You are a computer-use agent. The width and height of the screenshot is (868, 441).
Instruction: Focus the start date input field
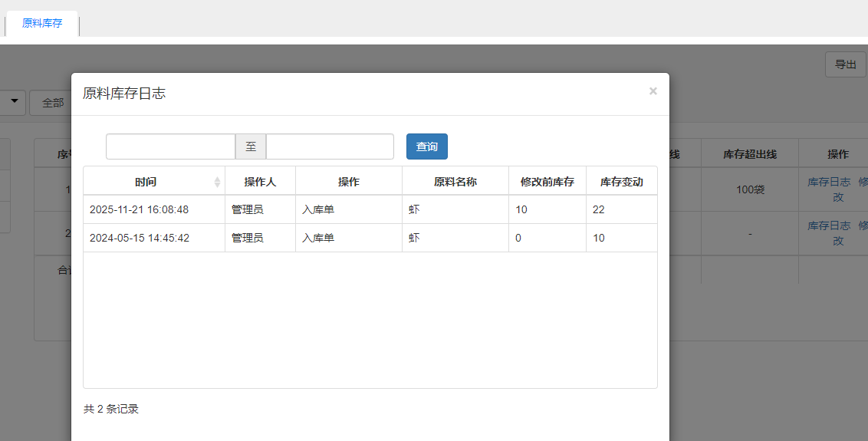170,146
